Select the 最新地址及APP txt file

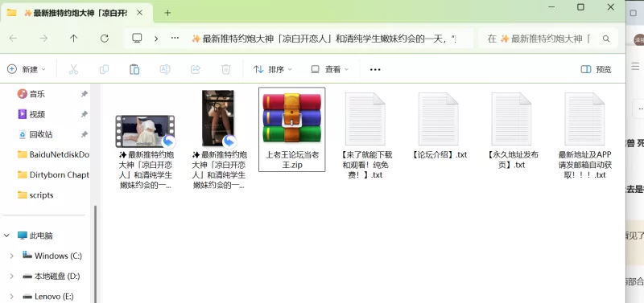pyautogui.click(x=585, y=135)
